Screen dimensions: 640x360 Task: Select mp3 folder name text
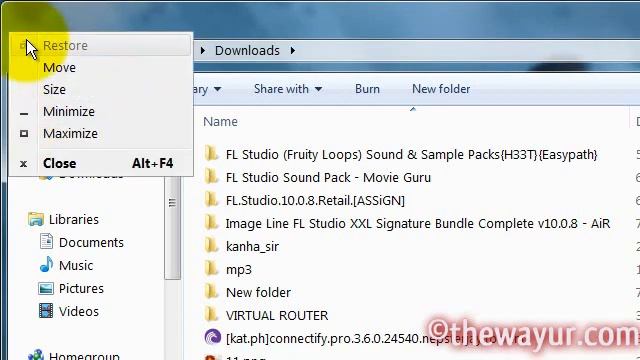(239, 270)
